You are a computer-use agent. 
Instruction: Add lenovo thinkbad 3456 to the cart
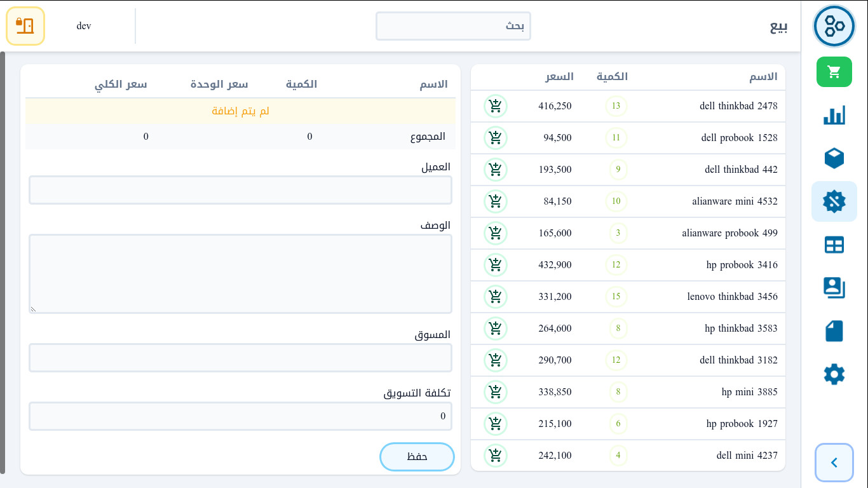click(x=496, y=297)
